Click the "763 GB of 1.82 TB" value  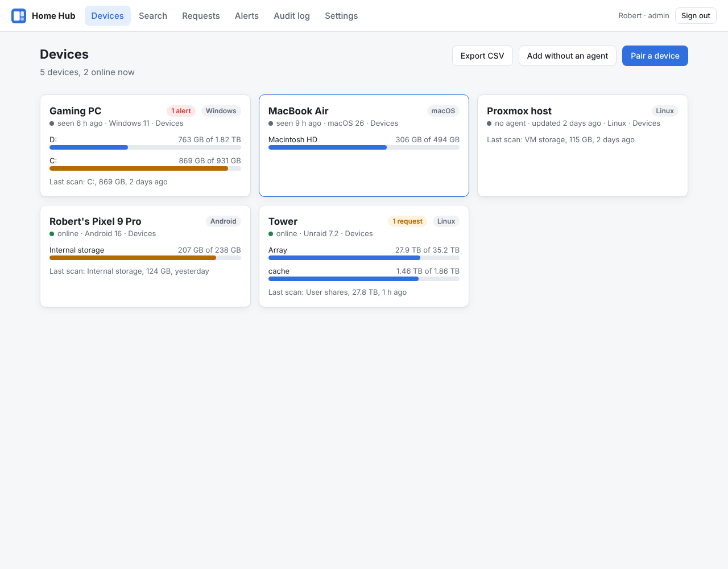point(209,140)
